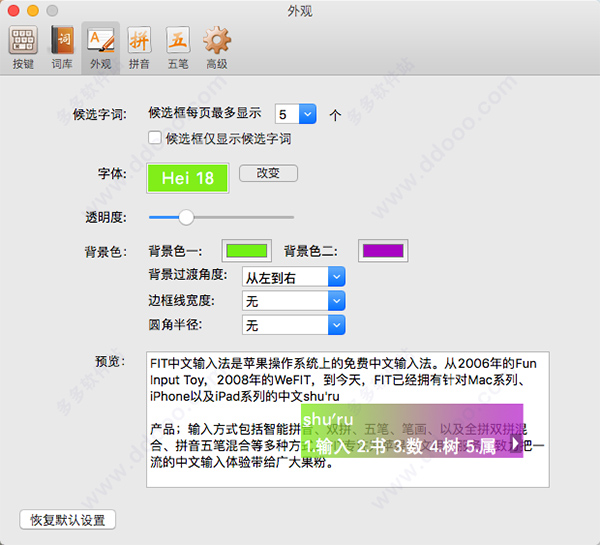Click the 透明度 slider thumb

click(186, 217)
